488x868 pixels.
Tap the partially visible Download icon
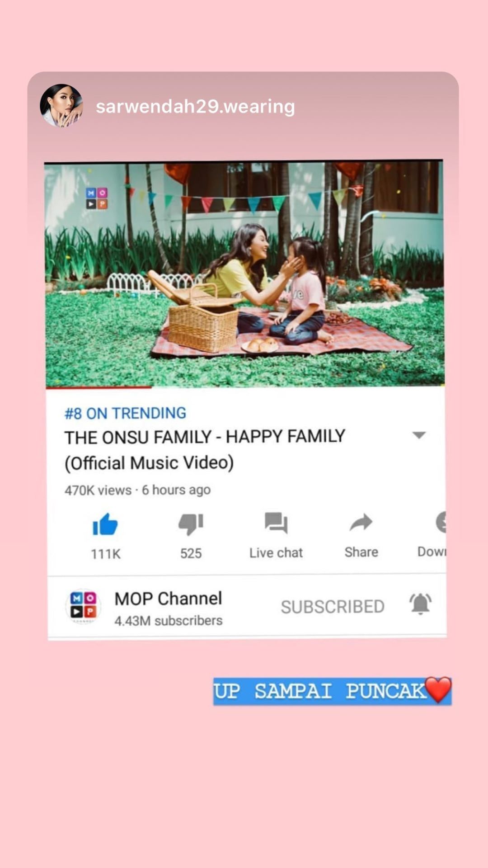click(x=441, y=522)
